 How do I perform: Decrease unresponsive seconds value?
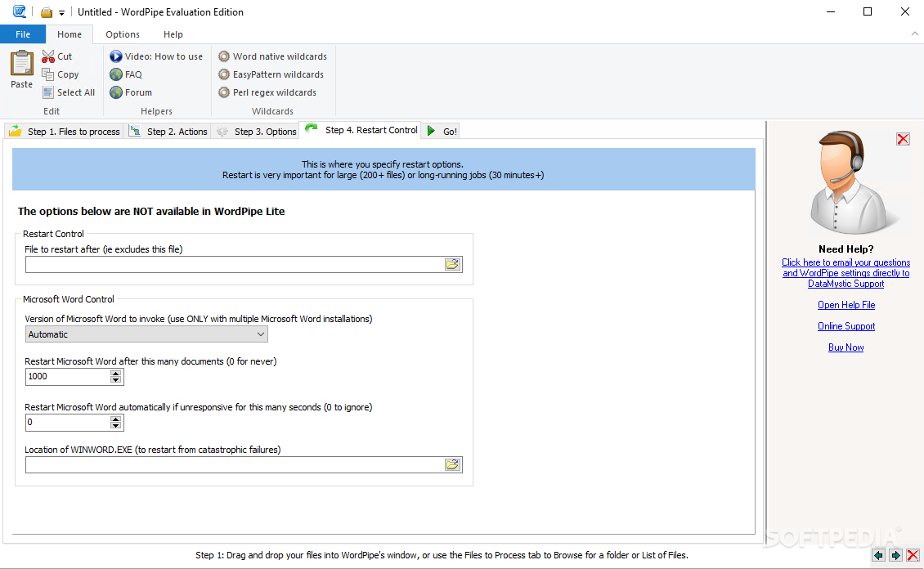click(116, 426)
